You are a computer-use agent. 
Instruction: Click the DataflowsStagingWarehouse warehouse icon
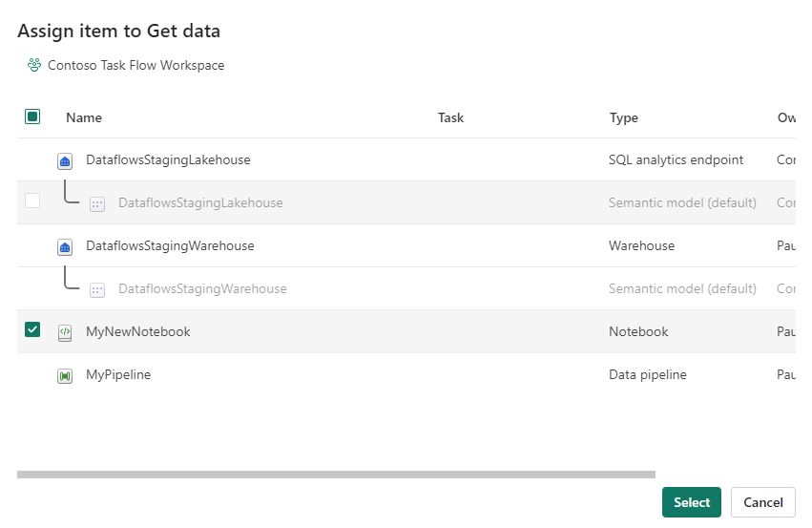[65, 246]
